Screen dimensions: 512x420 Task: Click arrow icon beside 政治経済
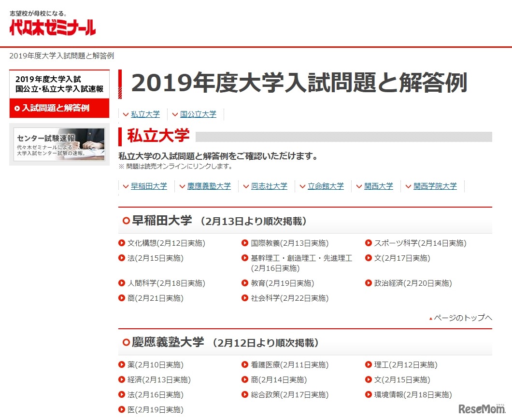(x=369, y=283)
